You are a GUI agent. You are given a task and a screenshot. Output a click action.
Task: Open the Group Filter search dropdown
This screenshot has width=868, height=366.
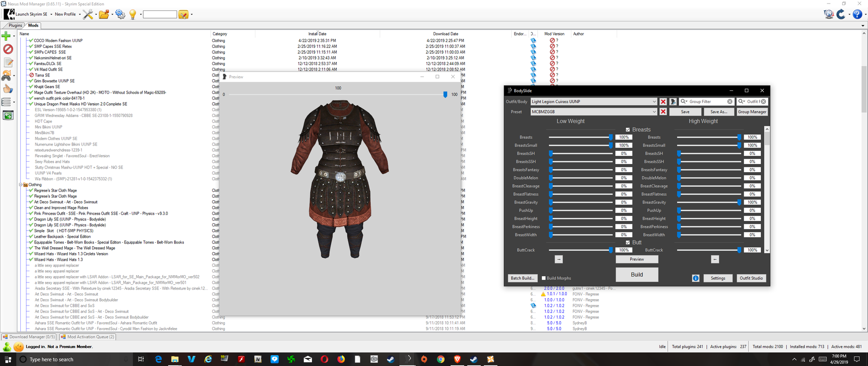684,102
